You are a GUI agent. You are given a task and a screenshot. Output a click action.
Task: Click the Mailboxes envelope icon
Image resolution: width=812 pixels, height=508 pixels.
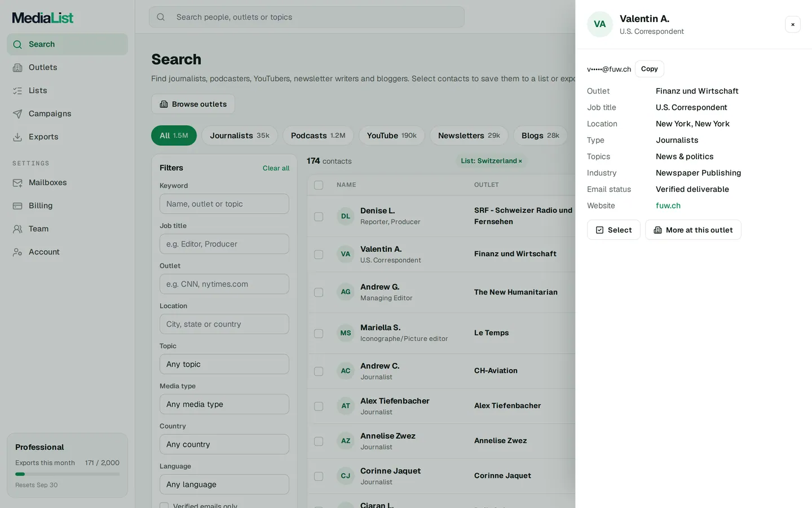coord(17,183)
